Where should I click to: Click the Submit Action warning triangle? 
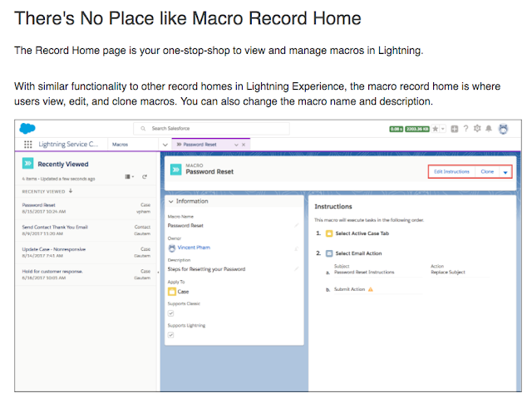(x=371, y=289)
